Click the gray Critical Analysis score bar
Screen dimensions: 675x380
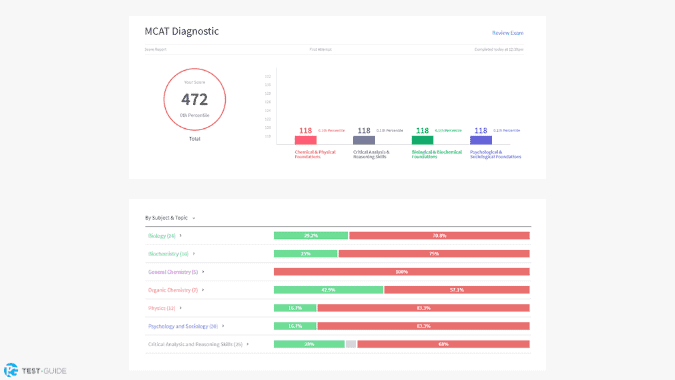364,140
